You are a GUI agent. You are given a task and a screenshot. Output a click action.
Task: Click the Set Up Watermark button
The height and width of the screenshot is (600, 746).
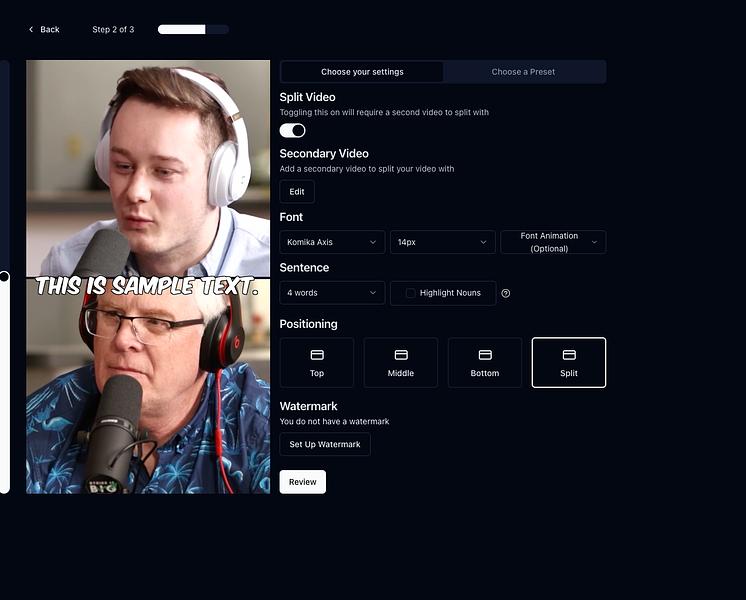tap(325, 444)
